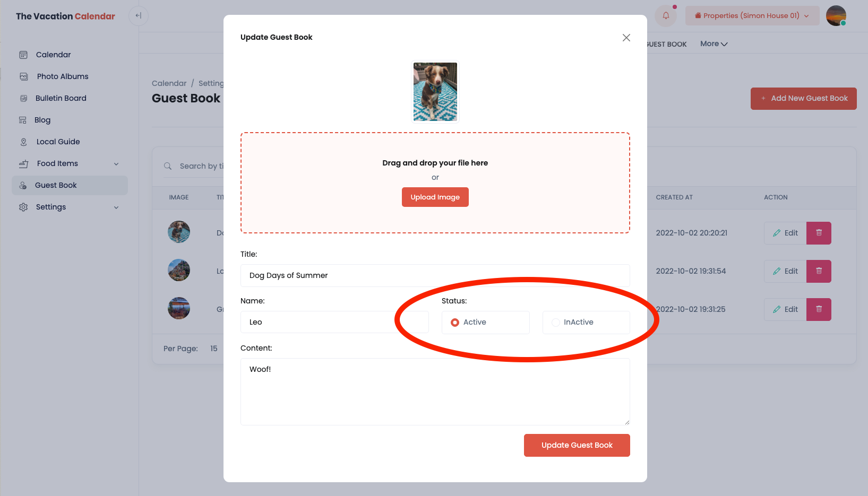
Task: Open the Properties (Simon House 01) dropdown
Action: tap(752, 15)
